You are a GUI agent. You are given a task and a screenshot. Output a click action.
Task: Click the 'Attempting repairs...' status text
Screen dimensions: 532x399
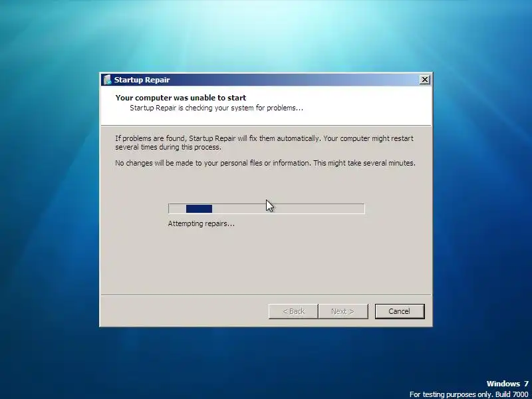(x=201, y=223)
